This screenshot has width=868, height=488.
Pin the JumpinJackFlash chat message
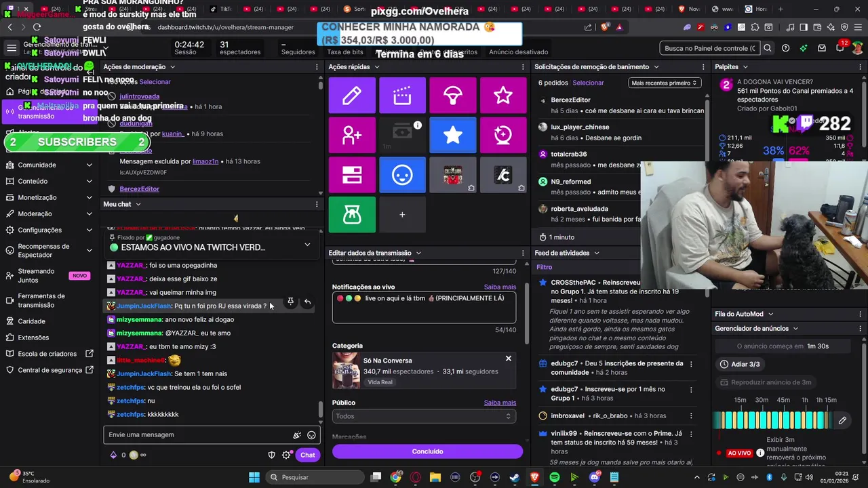point(290,302)
